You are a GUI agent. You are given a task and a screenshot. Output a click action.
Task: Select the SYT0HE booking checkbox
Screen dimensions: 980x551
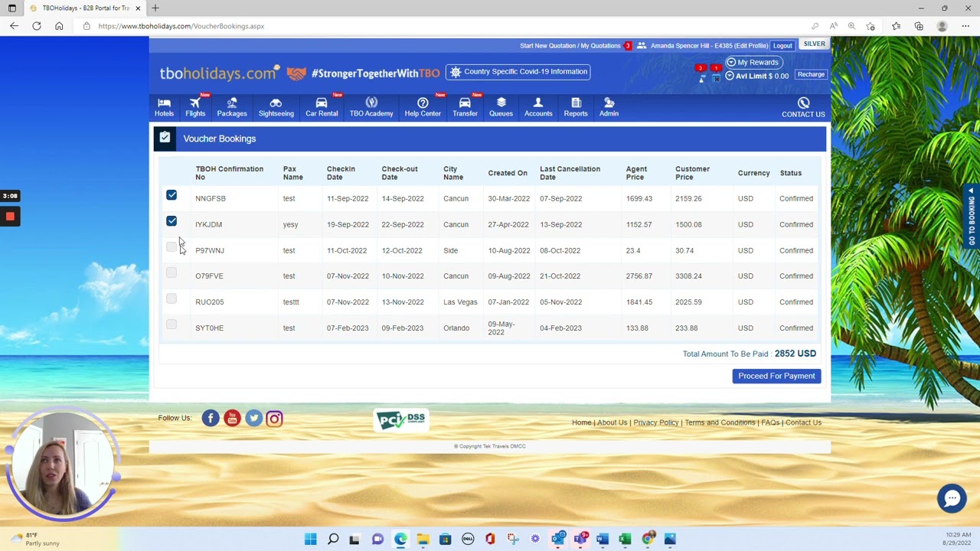[x=171, y=324]
